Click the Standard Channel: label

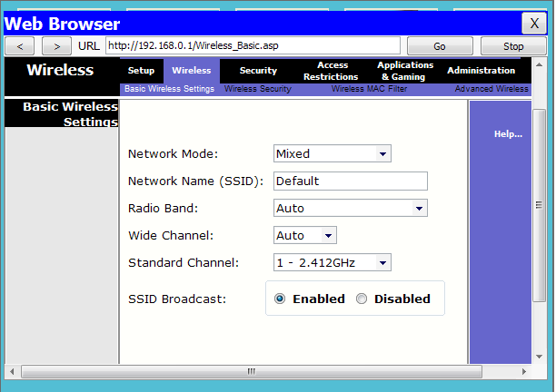coord(184,263)
